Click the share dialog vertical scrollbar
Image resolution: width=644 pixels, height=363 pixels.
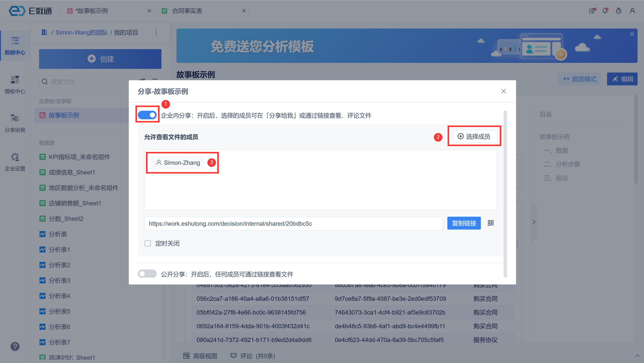click(505, 194)
